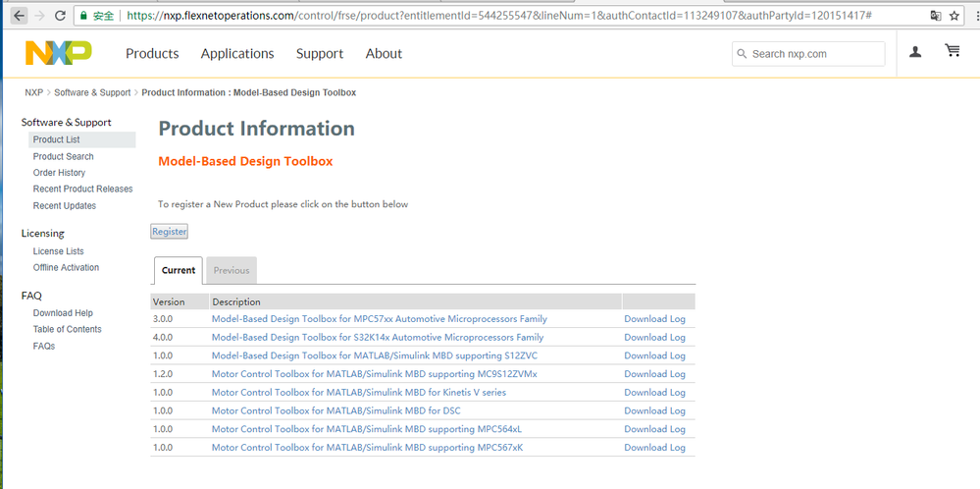Click the translate page icon

[x=936, y=16]
